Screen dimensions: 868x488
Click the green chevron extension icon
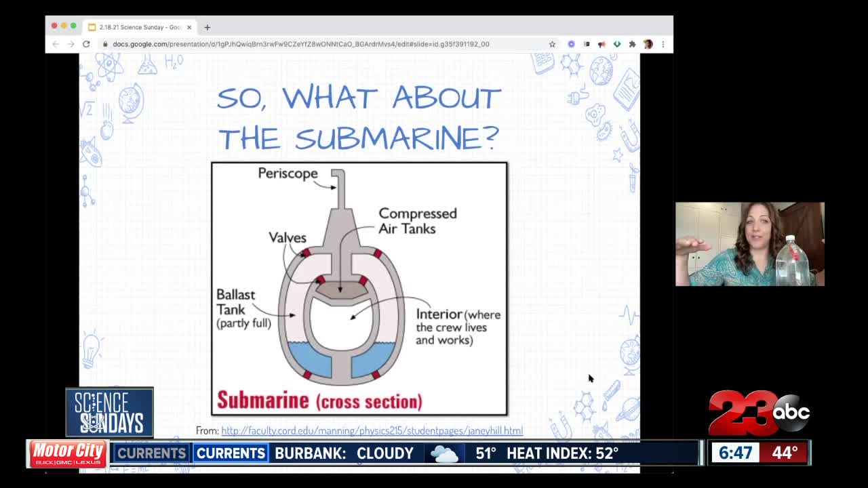pos(616,44)
